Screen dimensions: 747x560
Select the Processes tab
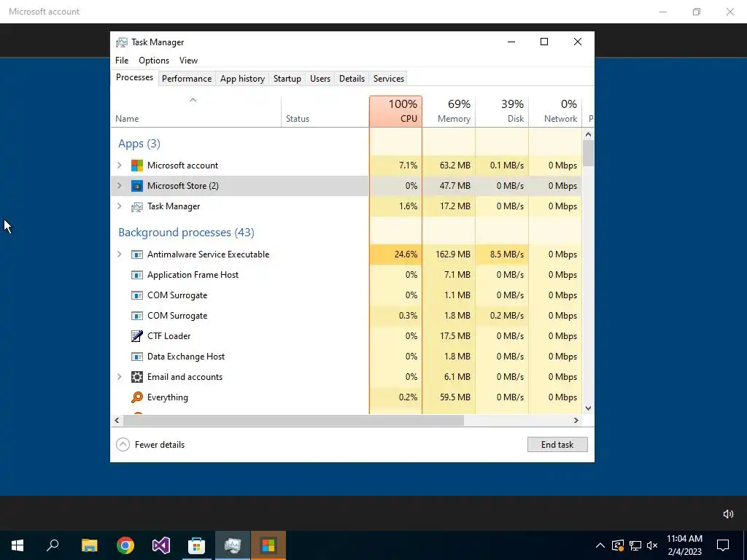click(134, 77)
